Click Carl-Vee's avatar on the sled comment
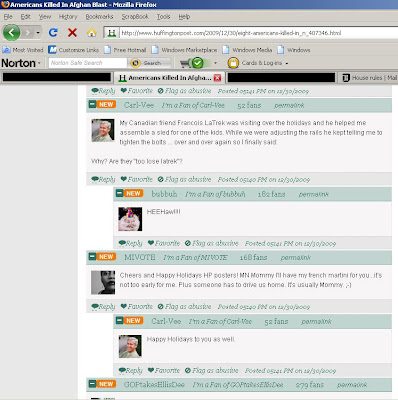The height and width of the screenshot is (400, 398). pos(103,130)
